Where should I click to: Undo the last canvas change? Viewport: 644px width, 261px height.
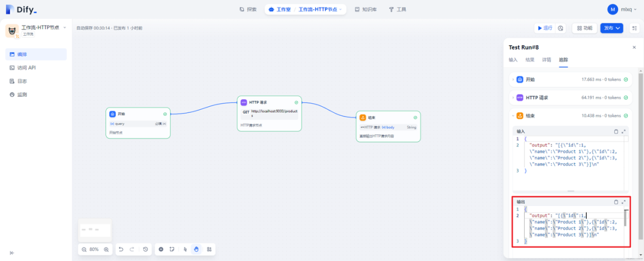point(121,249)
